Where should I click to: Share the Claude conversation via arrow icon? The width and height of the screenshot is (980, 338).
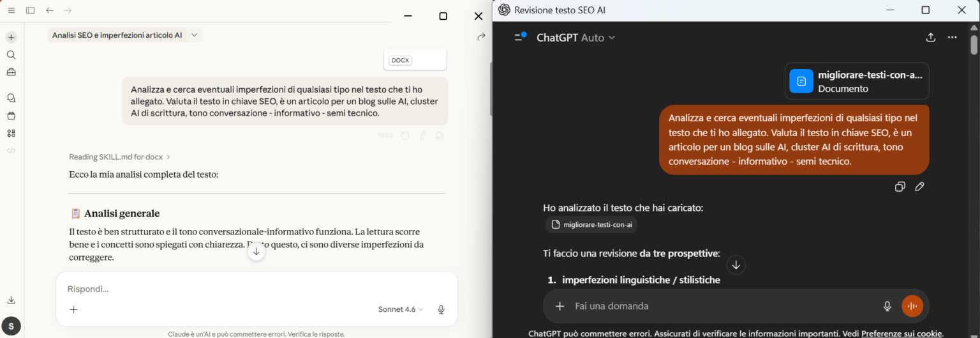[481, 37]
